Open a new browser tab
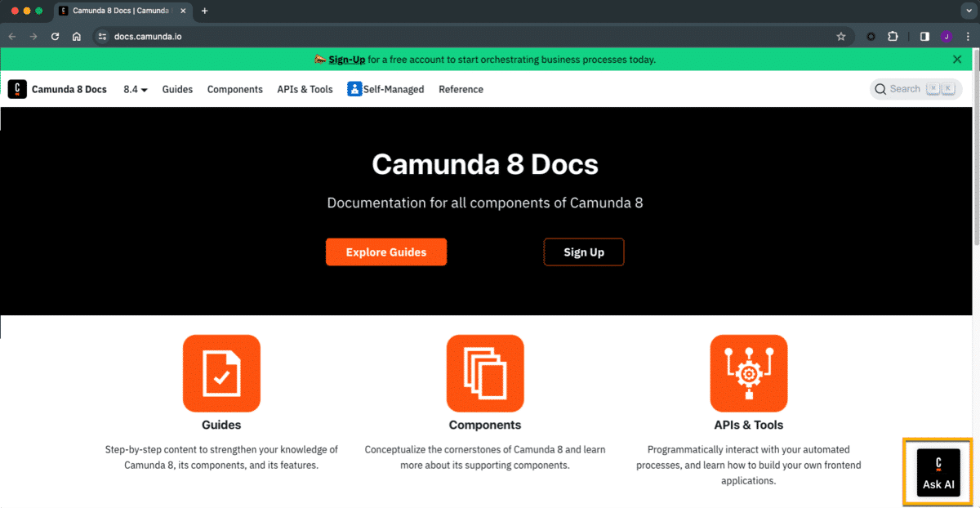 tap(204, 11)
